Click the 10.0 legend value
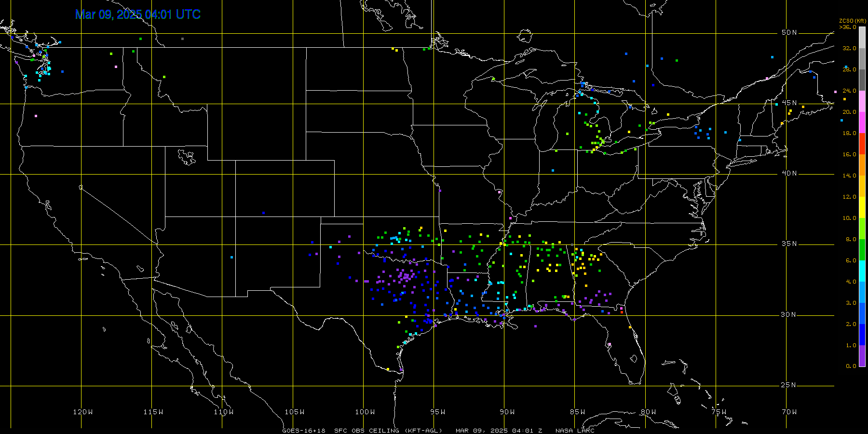Viewport: 868px width, 434px height. [x=849, y=218]
